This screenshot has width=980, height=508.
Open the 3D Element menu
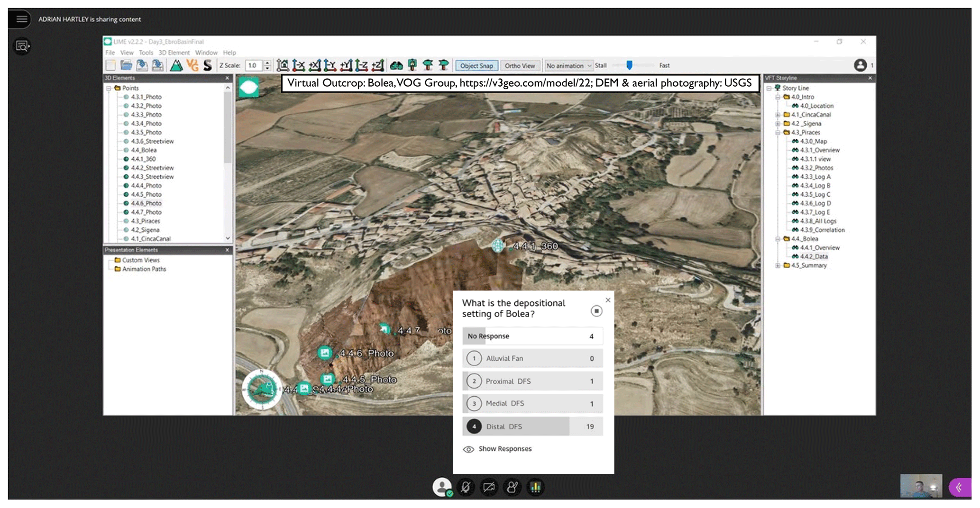174,53
